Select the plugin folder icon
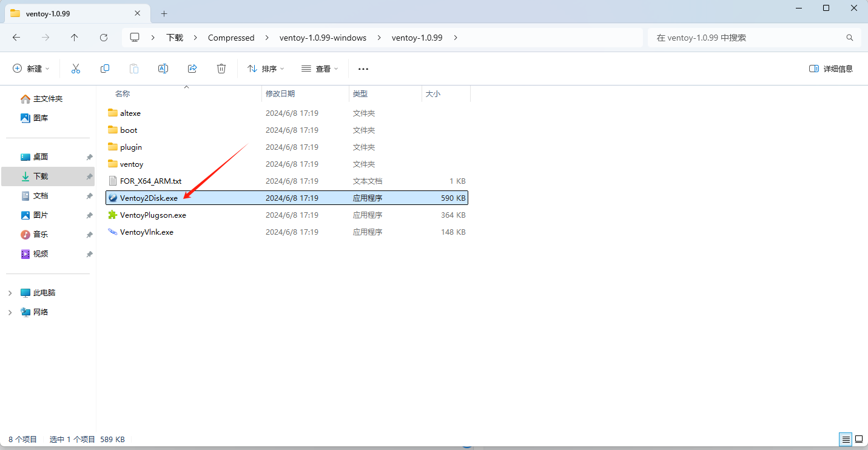The height and width of the screenshot is (450, 868). (x=112, y=147)
